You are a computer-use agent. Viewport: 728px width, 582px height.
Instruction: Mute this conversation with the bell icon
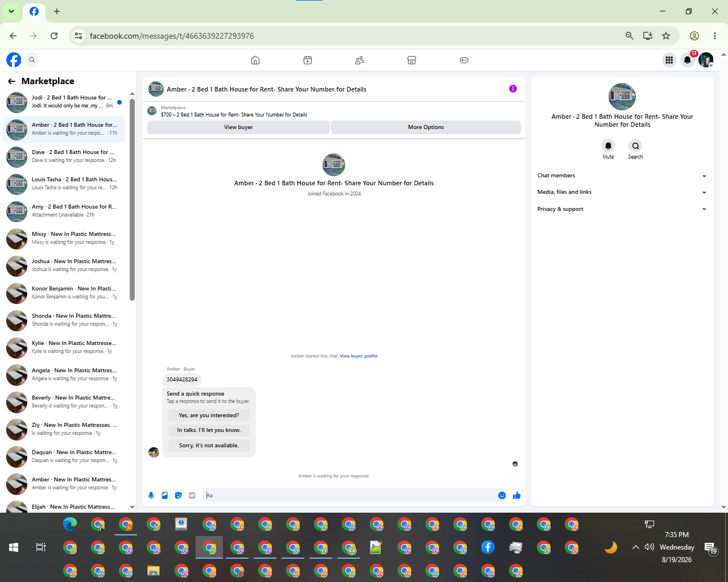pyautogui.click(x=608, y=145)
